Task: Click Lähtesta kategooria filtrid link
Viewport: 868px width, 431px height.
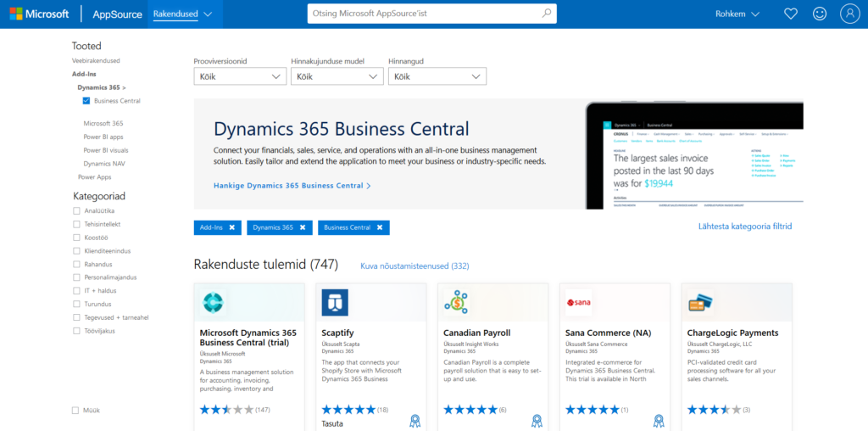Action: [745, 226]
